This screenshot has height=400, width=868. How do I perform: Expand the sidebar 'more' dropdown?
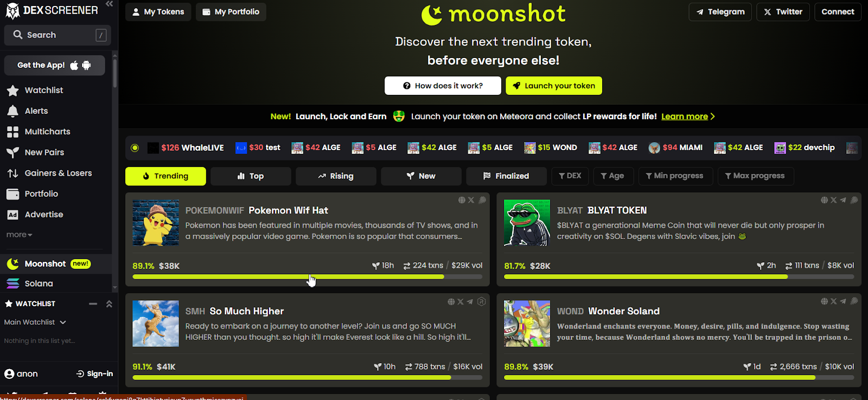[x=20, y=235]
